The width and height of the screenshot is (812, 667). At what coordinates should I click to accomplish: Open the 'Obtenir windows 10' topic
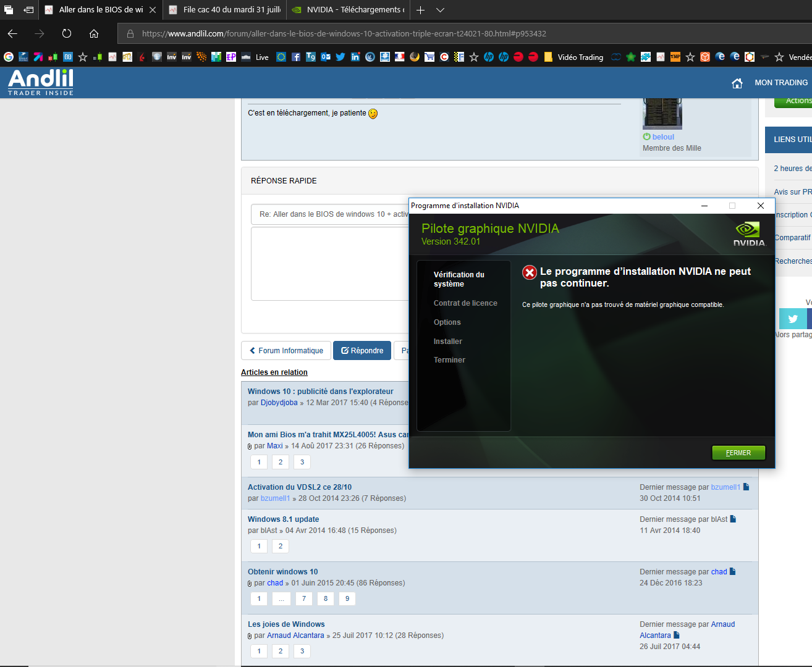click(282, 572)
